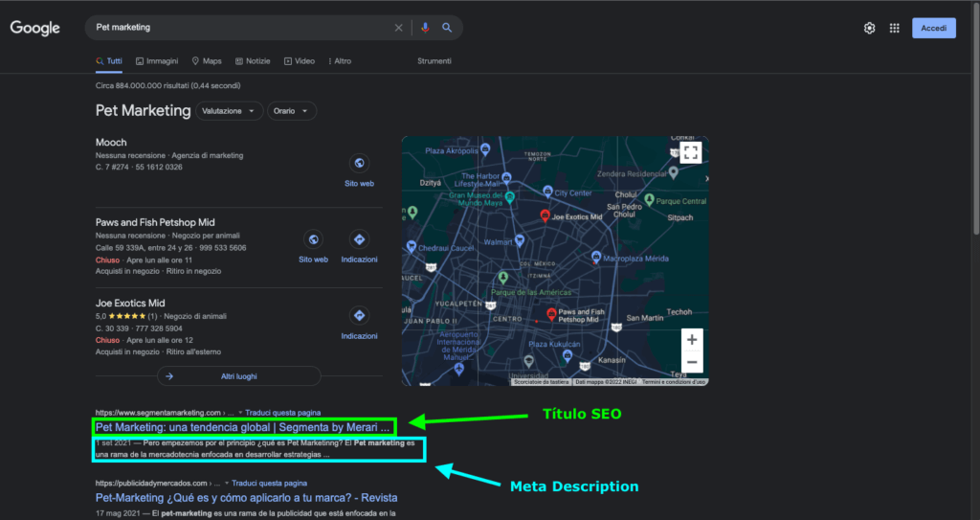
Task: Click inside the Pet marketing search field
Action: point(239,28)
